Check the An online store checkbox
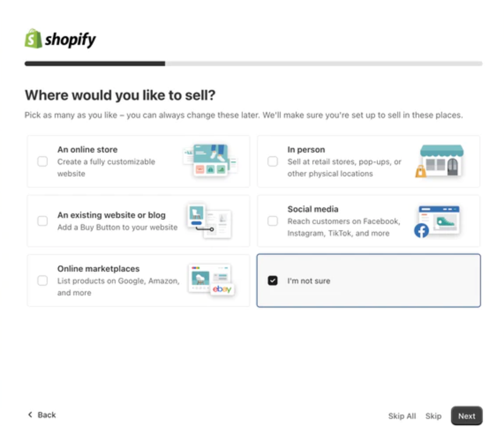 (42, 161)
